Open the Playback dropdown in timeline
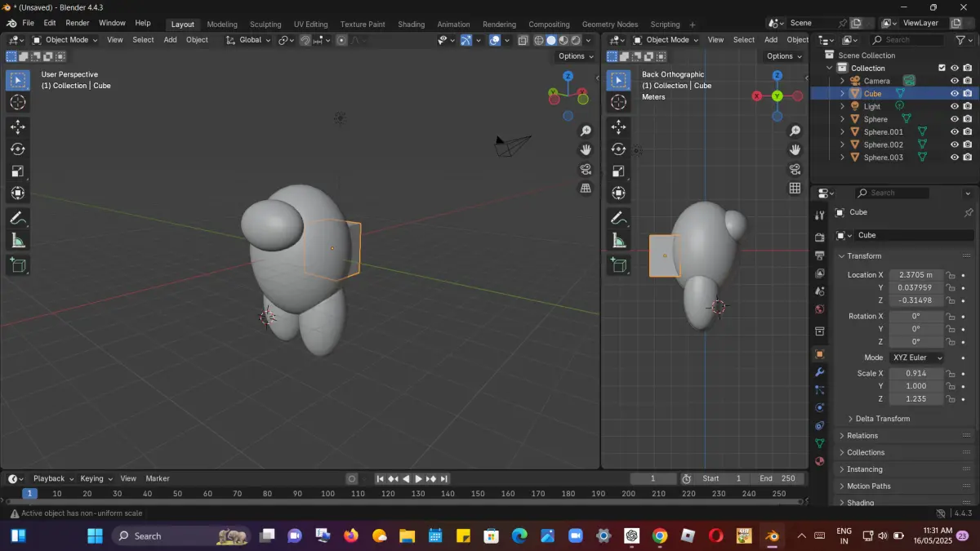Image resolution: width=980 pixels, height=551 pixels. click(x=53, y=478)
